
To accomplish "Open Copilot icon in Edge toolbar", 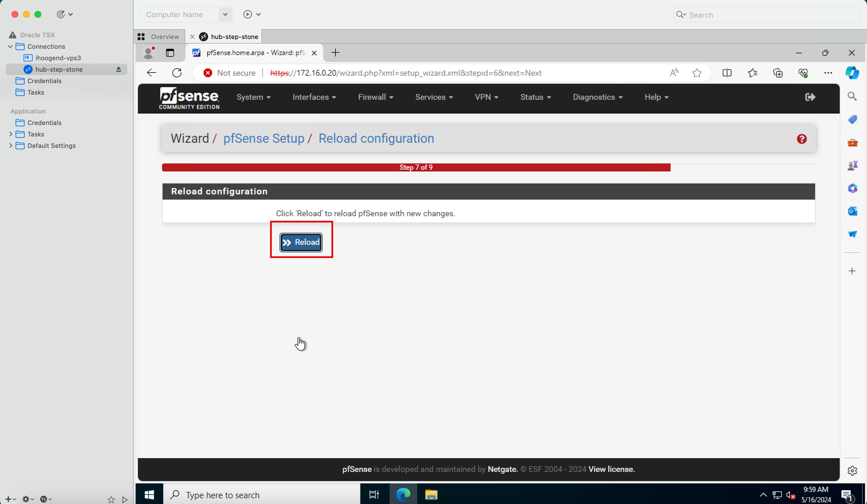I will click(x=852, y=73).
